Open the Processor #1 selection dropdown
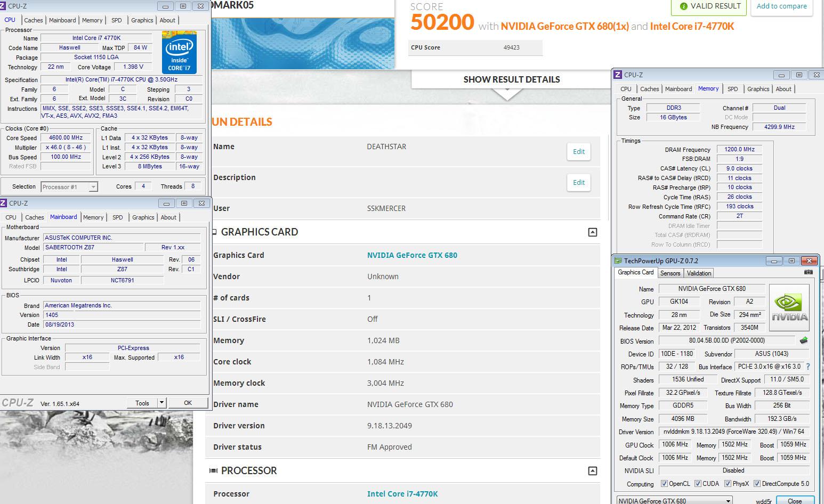824x504 pixels. (93, 187)
